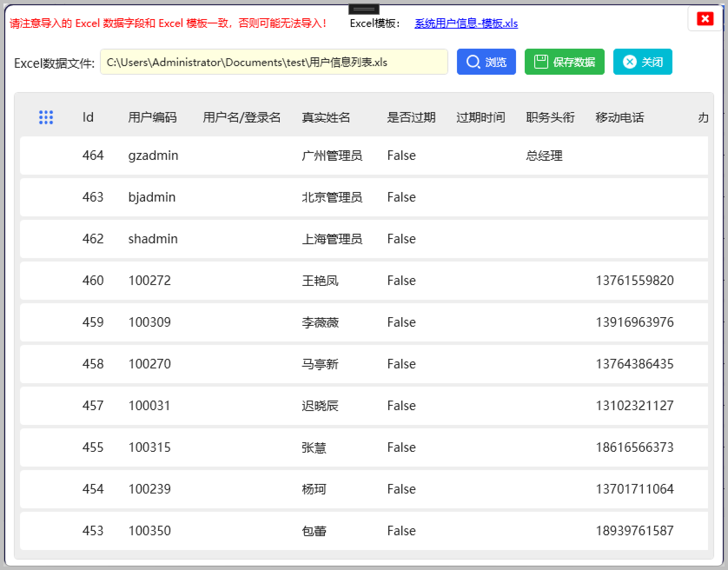Click phone number 13764386435
Viewport: 728px width, 570px height.
[x=635, y=364]
